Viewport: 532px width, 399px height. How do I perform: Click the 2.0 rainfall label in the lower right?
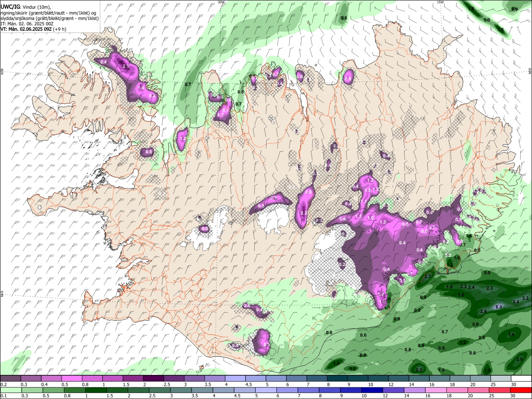[x=520, y=359]
